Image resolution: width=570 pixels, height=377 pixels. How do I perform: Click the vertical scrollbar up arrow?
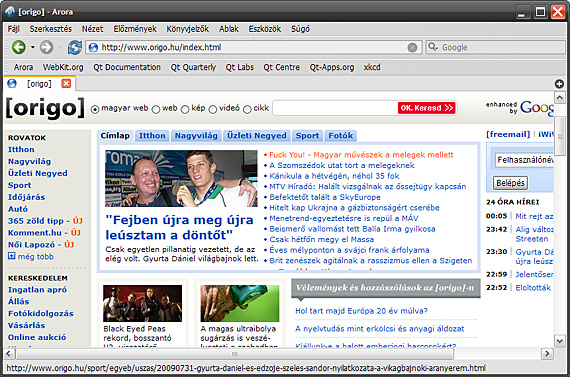[559, 97]
